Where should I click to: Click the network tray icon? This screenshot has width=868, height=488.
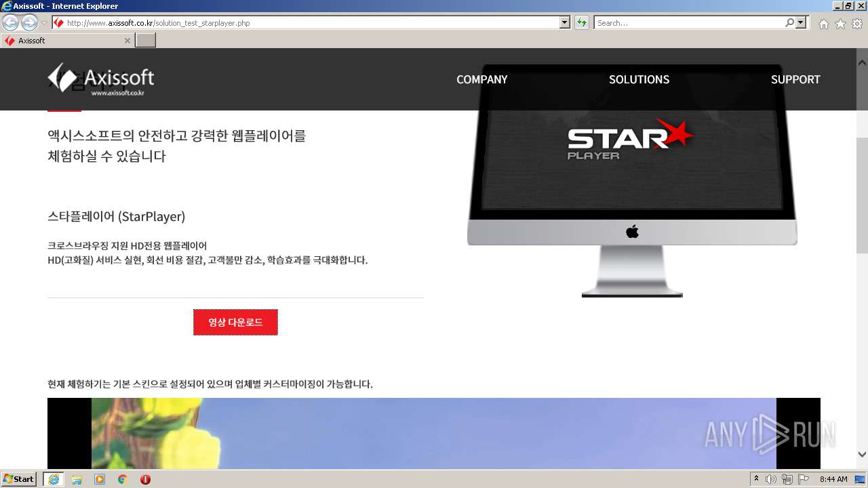[x=787, y=479]
